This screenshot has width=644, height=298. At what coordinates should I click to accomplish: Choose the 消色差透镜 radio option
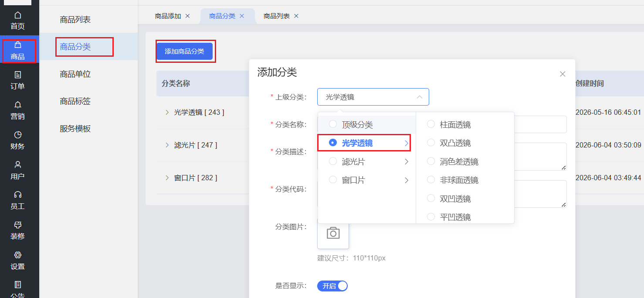[431, 161]
